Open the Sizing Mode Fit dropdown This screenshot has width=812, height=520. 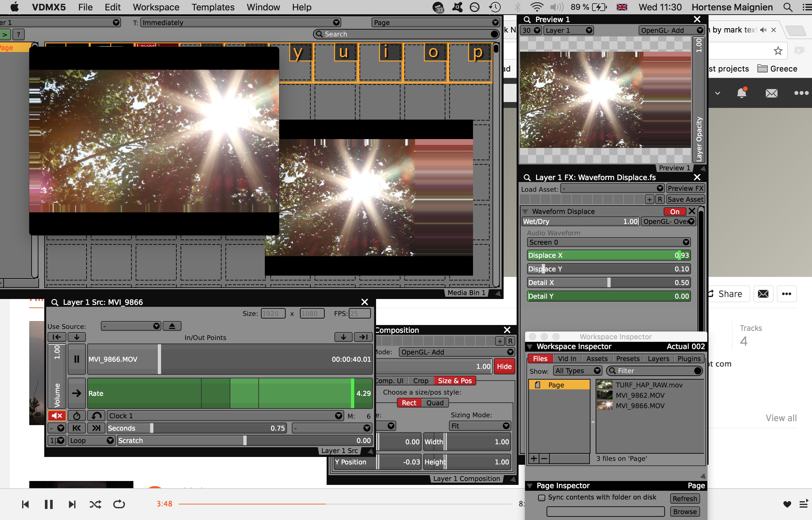pos(480,426)
